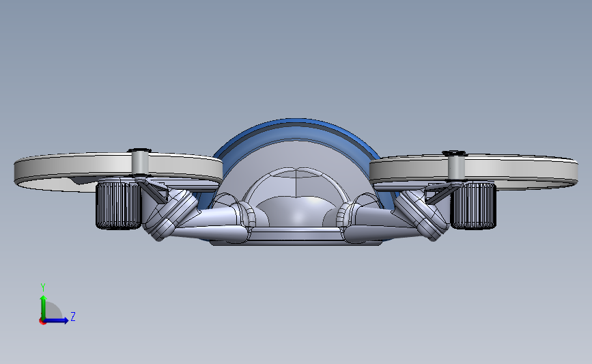Pick the left knurled motor cylinder
Viewport: 592px width, 364px height.
pyautogui.click(x=118, y=206)
